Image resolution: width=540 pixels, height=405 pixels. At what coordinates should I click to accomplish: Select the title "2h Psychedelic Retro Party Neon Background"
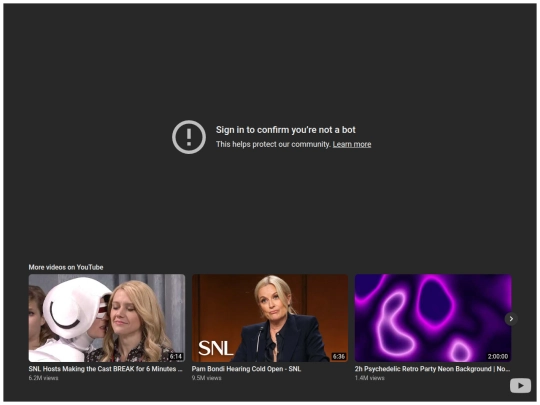(432, 369)
